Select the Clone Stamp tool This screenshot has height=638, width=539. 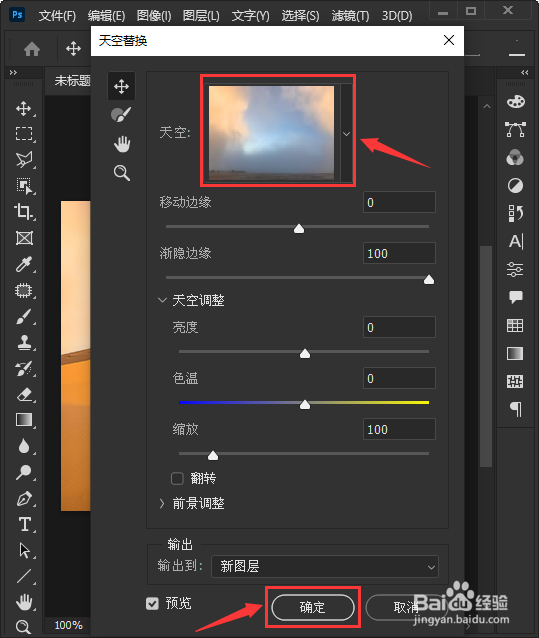24,342
